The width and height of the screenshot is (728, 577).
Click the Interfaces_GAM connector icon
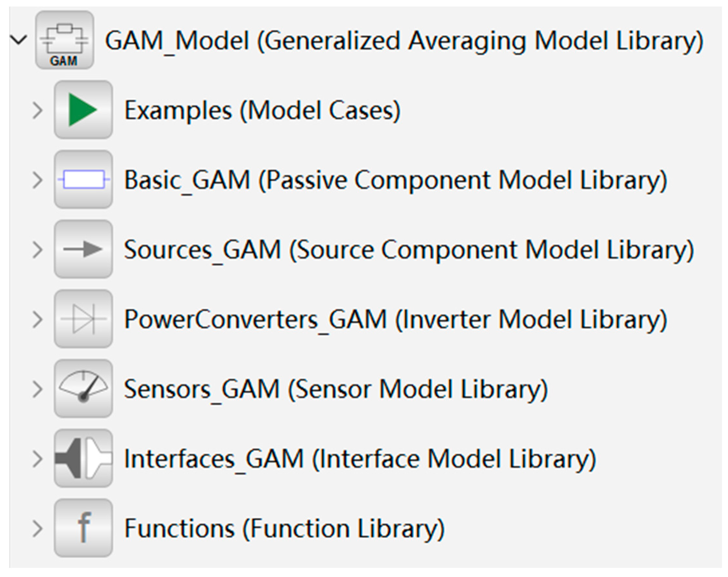coord(83,458)
